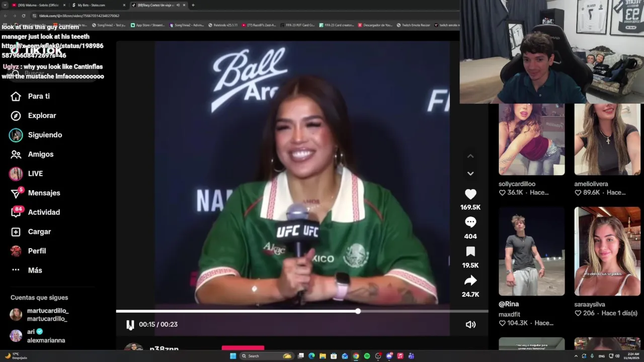Open martucardillo_ followed account
The image size is (644, 362).
point(39,315)
